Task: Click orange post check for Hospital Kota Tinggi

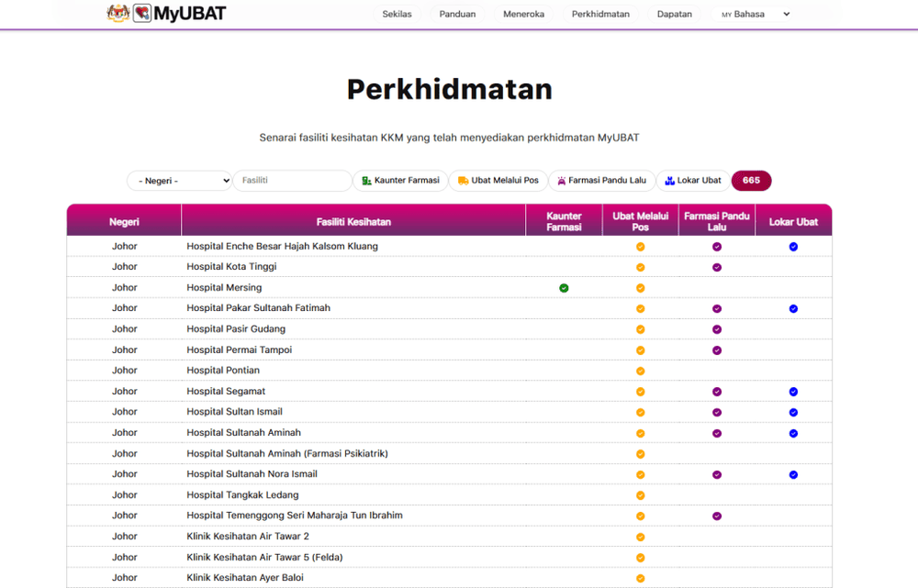Action: 641,267
